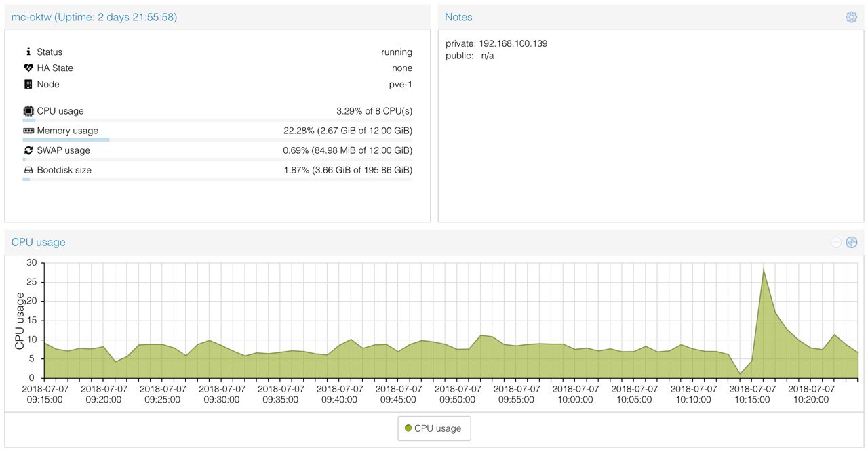This screenshot has width=868, height=452.
Task: Click the public n/a note line
Action: click(470, 56)
